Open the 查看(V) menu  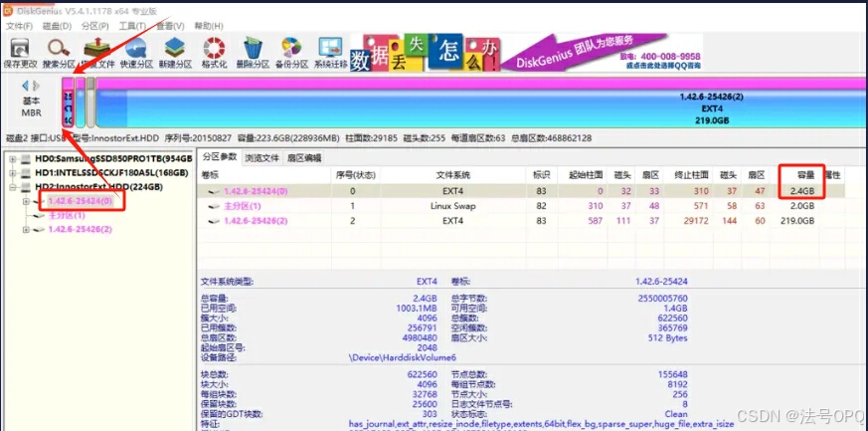(170, 26)
